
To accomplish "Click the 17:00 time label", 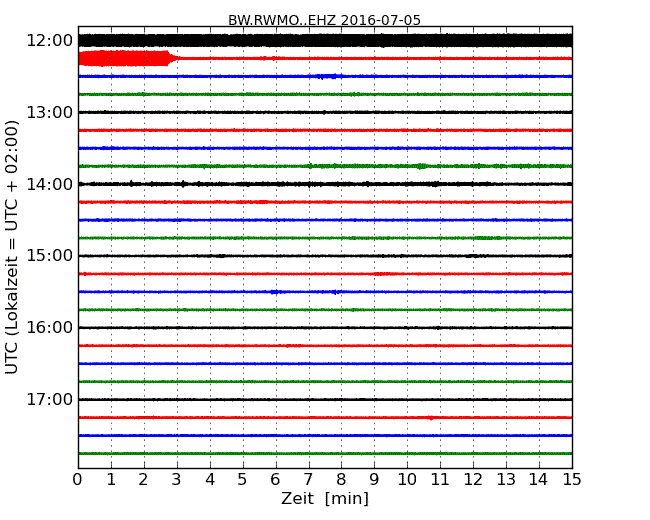I will click(x=50, y=399).
